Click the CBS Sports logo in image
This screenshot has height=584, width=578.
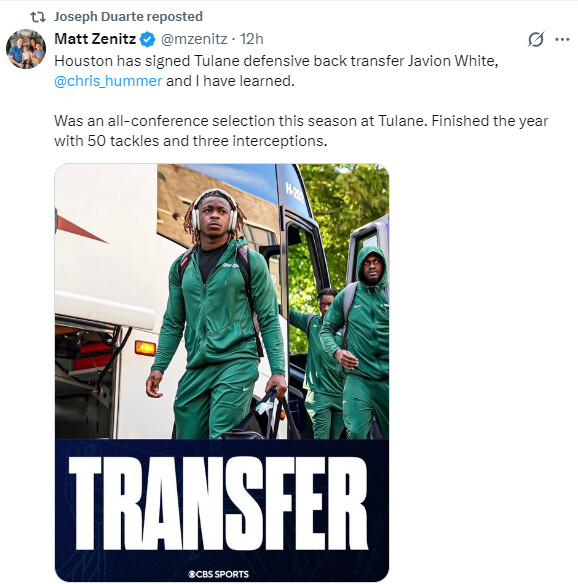(219, 574)
